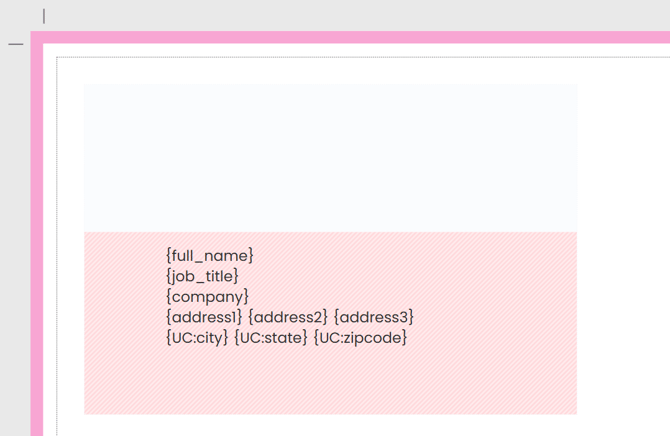Click the vertical crop mark at top left

tap(44, 16)
